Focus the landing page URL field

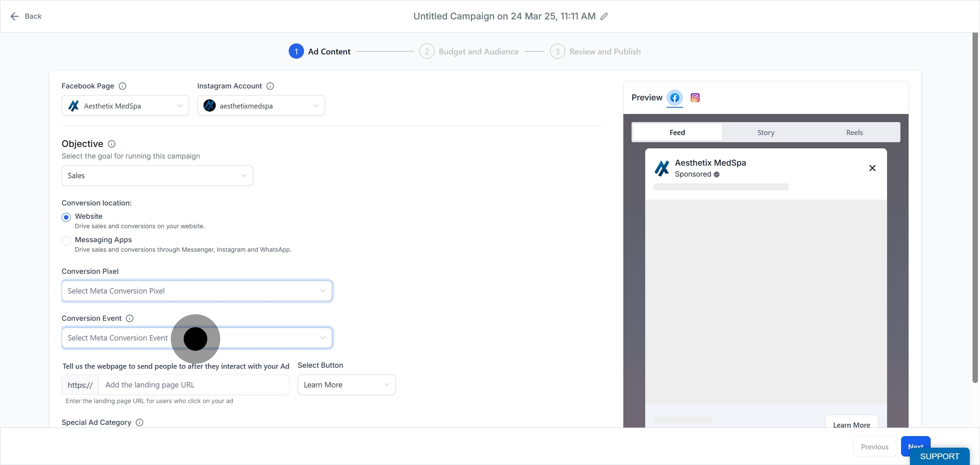click(x=194, y=385)
